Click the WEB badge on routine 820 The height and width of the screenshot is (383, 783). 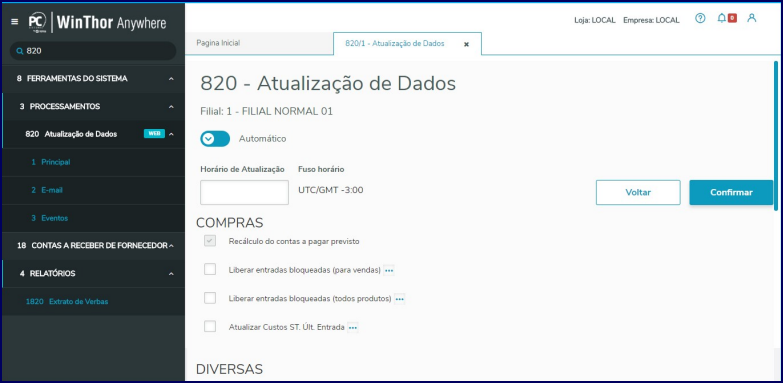154,134
